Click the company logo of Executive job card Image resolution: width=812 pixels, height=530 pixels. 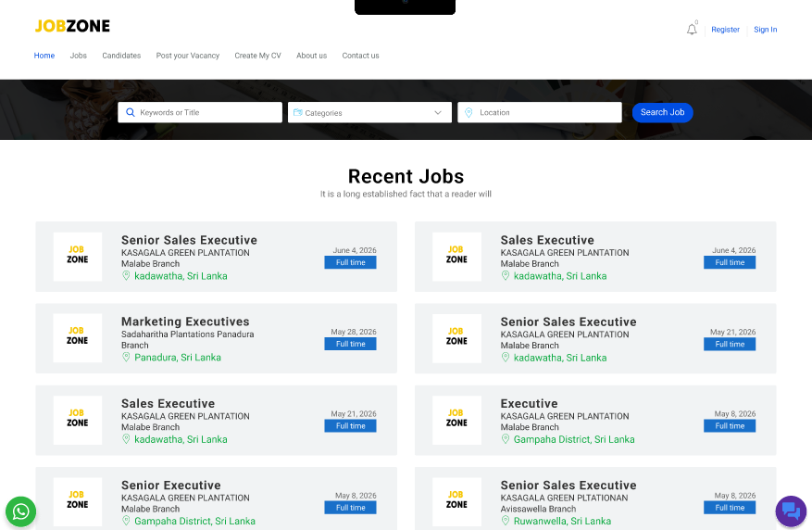coord(456,420)
